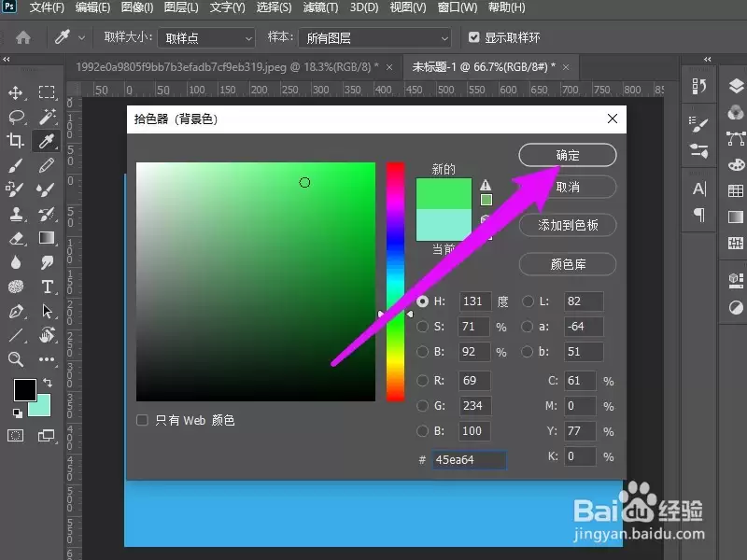Screen dimensions: 747x560
Task: Select the Clone Stamp tool
Action: click(x=17, y=215)
